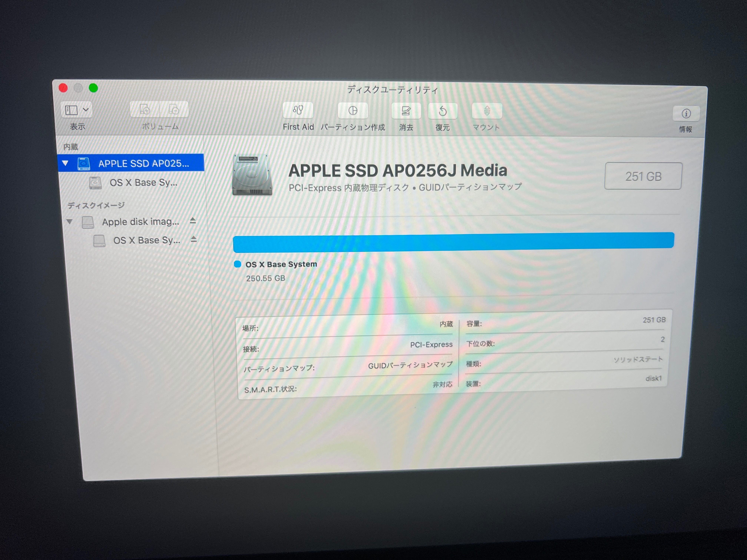747x560 pixels.
Task: Click the 容量 value 251 GB in table
Action: [x=654, y=320]
